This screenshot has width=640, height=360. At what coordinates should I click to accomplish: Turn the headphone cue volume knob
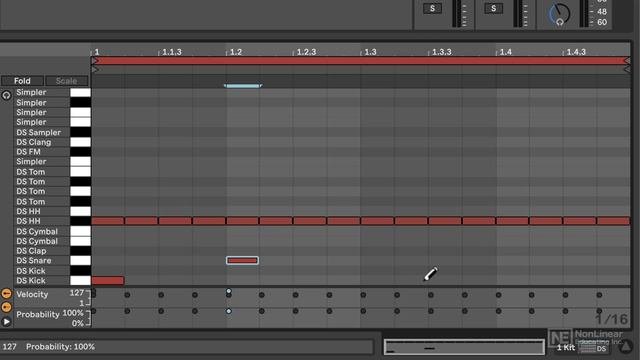559,14
